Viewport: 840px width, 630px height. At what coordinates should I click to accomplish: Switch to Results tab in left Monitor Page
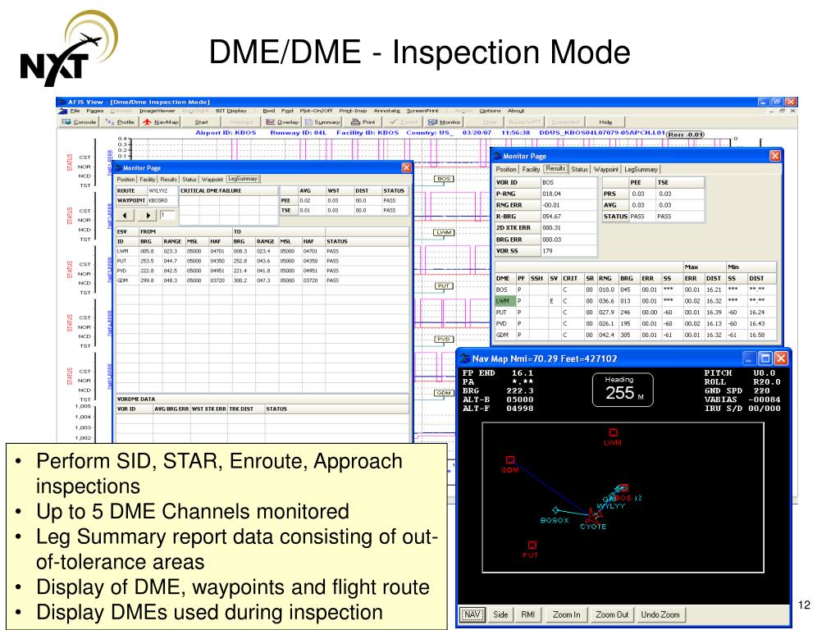pos(168,180)
